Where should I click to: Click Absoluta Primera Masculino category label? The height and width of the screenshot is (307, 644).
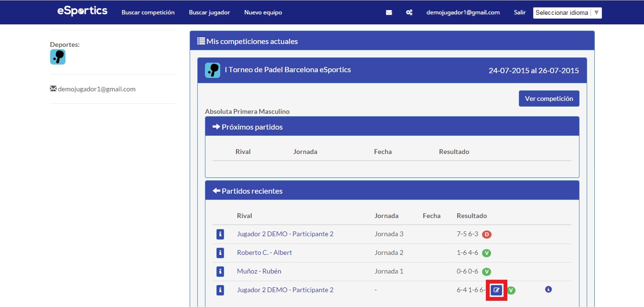[247, 111]
